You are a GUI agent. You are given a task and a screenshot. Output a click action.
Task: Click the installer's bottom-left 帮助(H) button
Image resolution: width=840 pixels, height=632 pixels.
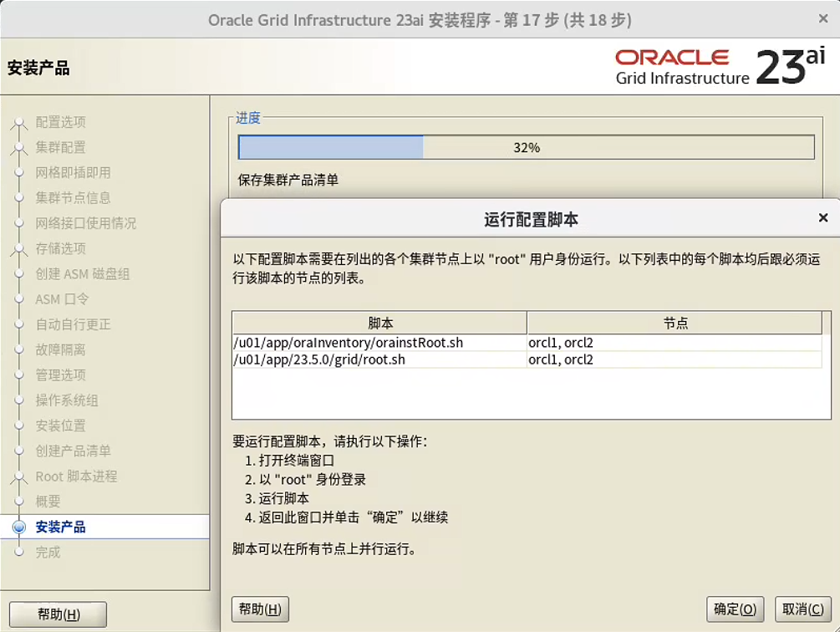(x=59, y=614)
